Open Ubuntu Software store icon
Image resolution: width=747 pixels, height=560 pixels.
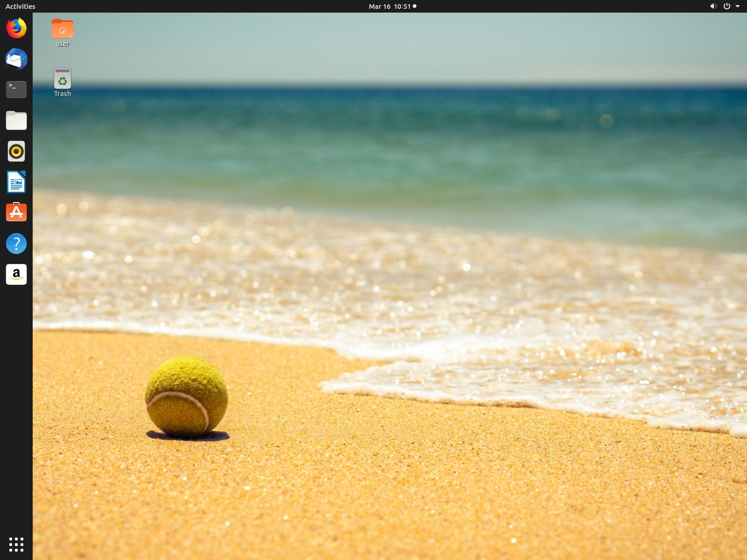(x=16, y=212)
